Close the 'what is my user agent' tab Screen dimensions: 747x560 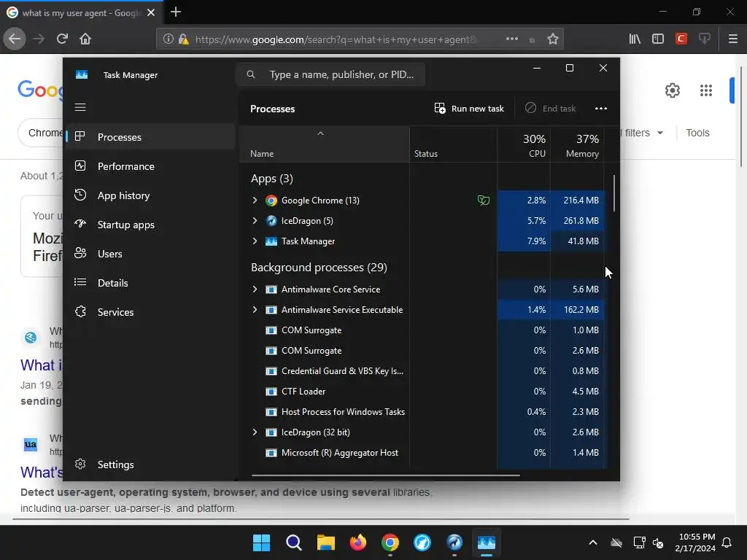[151, 13]
